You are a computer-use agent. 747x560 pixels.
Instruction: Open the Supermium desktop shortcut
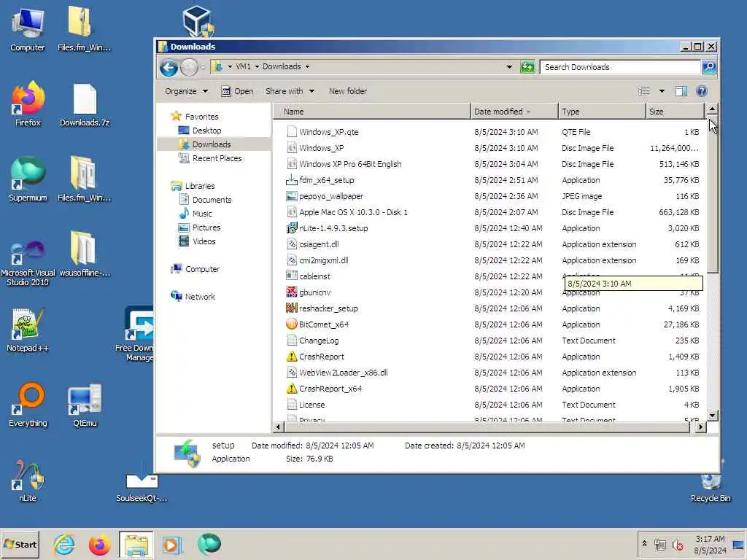pos(28,179)
